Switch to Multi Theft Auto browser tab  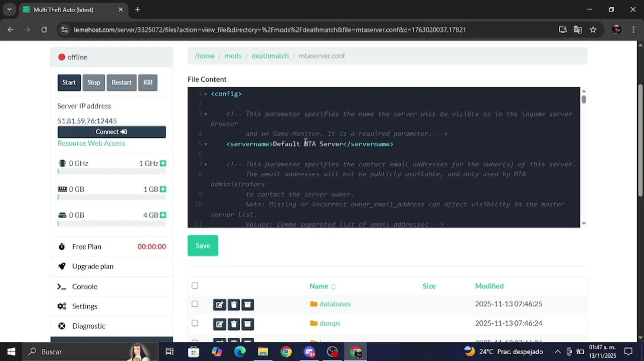point(73,10)
